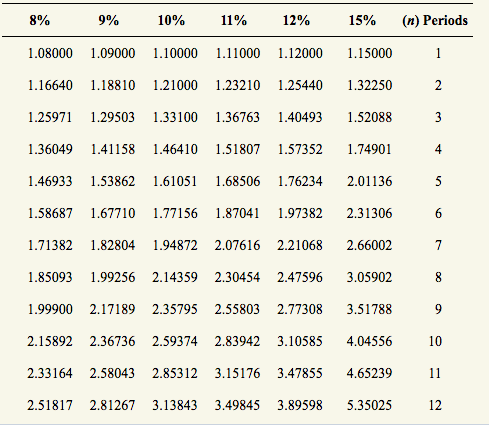Click the 8% column header
The width and height of the screenshot is (489, 429).
point(40,21)
